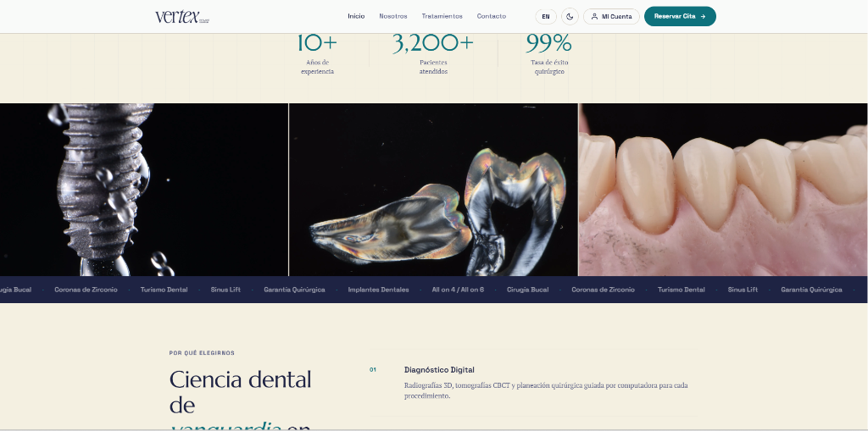Go to Inicio nav item
This screenshot has height=431, width=868.
(356, 17)
